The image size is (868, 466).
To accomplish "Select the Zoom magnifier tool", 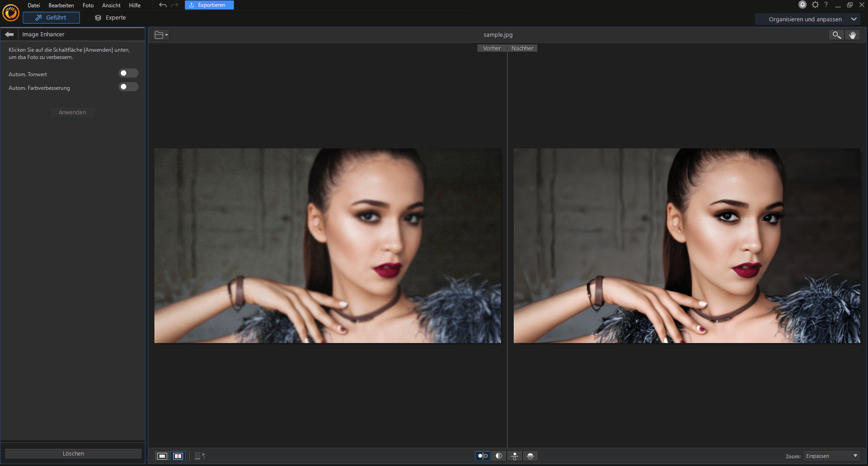I will pos(837,34).
